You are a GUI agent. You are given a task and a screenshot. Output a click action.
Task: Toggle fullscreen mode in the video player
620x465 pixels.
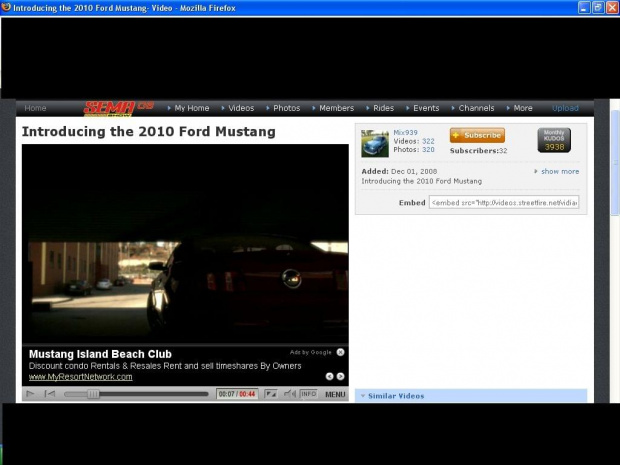[270, 394]
